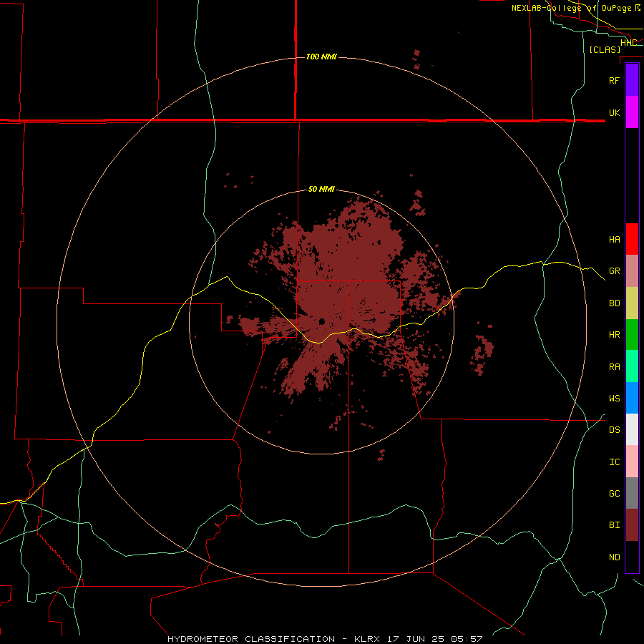Click the [CLAS] label above legend
644x644 pixels.
[605, 49]
